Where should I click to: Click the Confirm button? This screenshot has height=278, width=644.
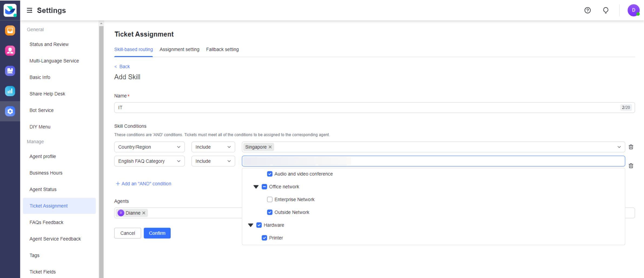point(157,233)
